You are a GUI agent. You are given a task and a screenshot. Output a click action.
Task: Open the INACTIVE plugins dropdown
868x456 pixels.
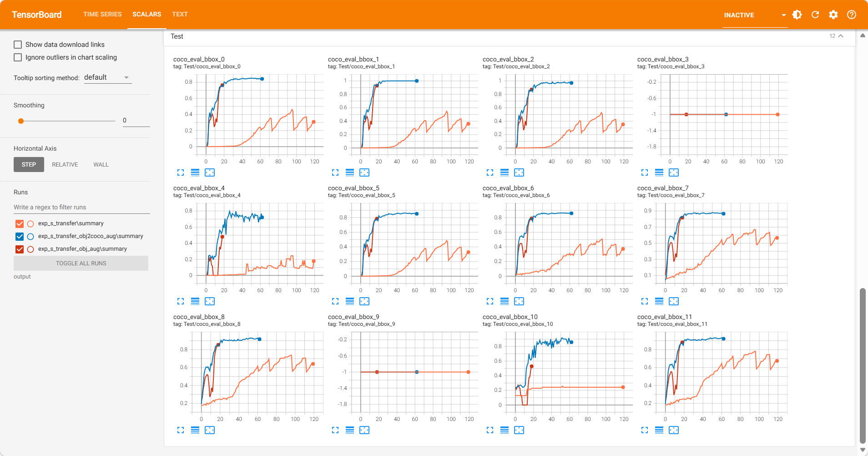[x=754, y=15]
